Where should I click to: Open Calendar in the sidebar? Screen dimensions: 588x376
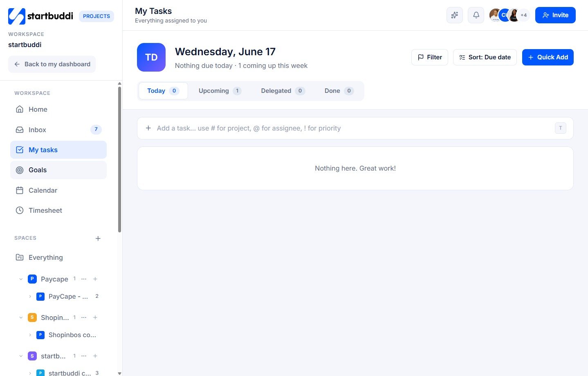click(58, 190)
